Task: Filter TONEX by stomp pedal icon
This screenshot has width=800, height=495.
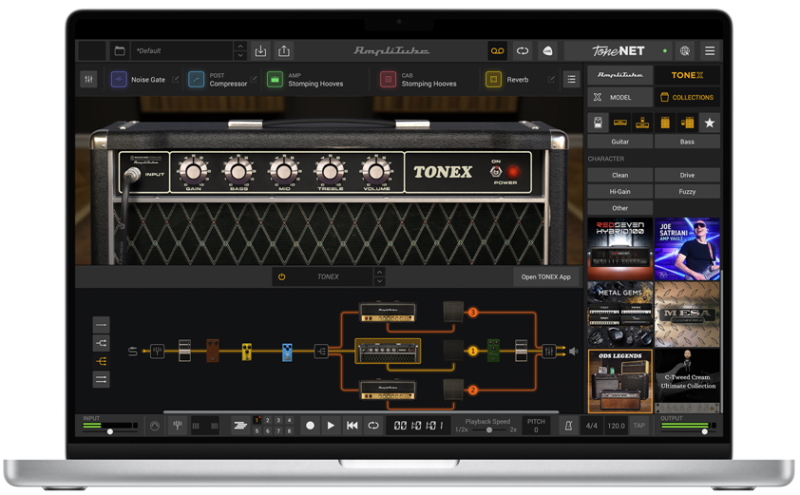Action: pyautogui.click(x=598, y=123)
